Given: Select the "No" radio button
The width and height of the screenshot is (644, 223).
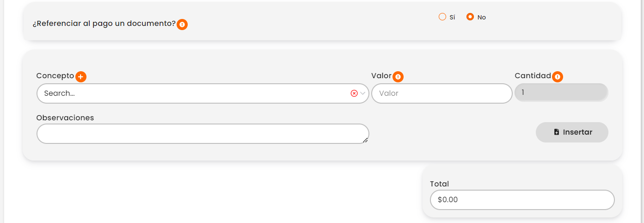Looking at the screenshot, I should tap(470, 17).
